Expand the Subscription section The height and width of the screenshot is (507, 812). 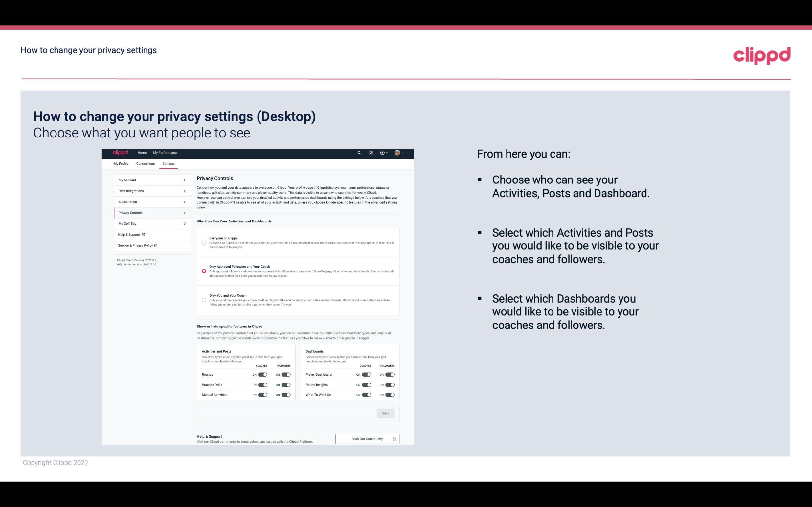(150, 201)
